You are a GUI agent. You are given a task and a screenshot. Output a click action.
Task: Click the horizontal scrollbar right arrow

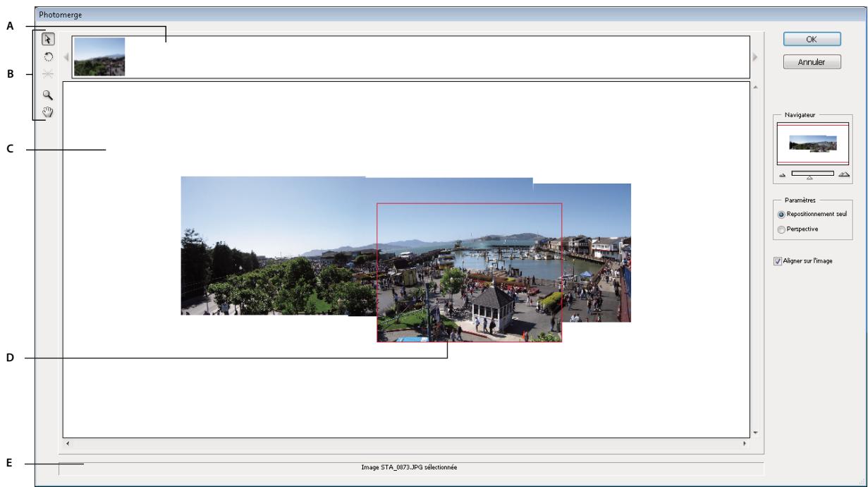point(745,444)
